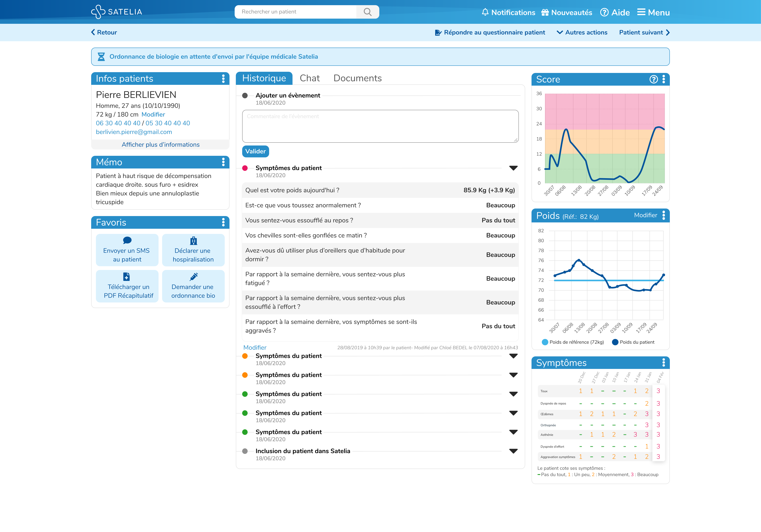Click Poids du patient legend swatch
This screenshot has width=761, height=532.
[x=615, y=342]
